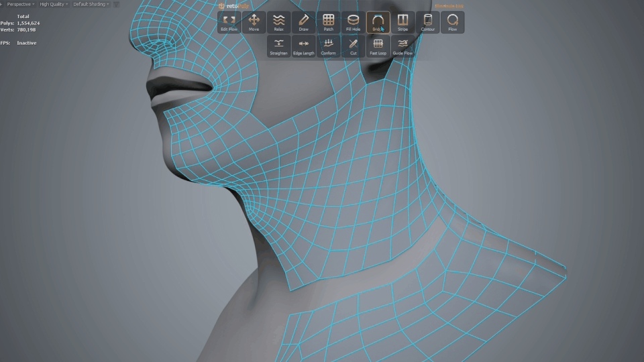
Task: Choose the Relax tool
Action: tap(278, 22)
